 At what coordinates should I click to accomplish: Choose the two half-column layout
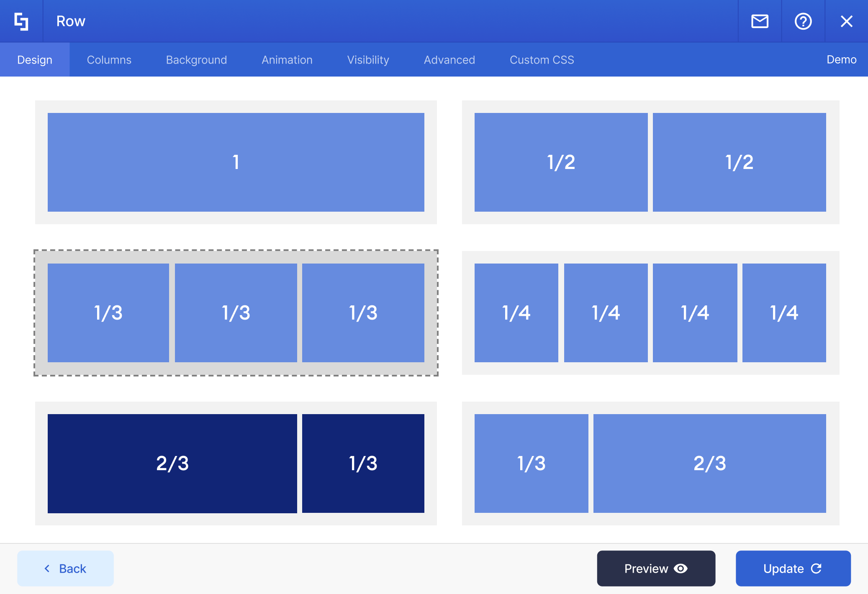point(650,162)
